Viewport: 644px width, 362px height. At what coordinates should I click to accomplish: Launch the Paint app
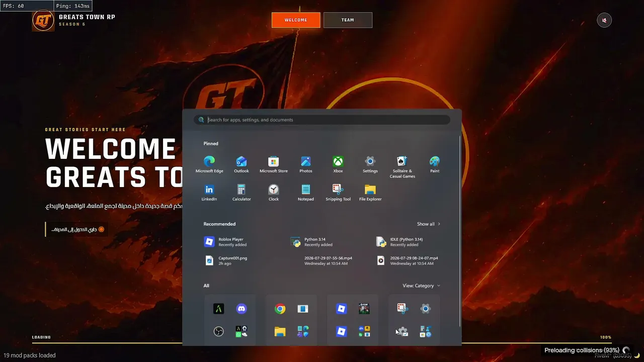tap(435, 164)
